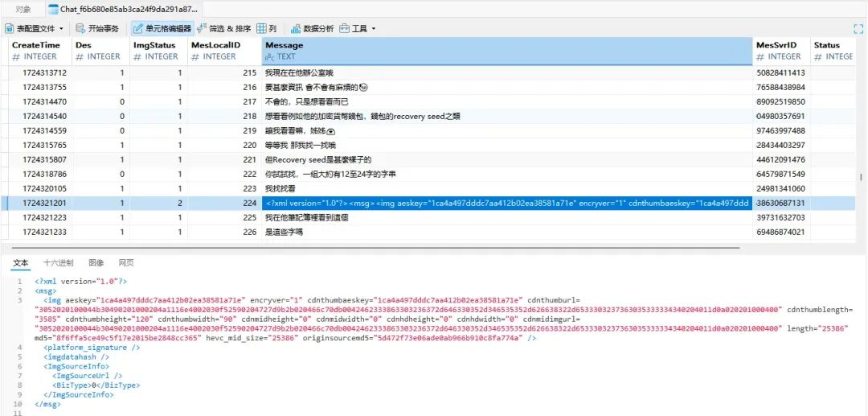Select message cell 我現在在他辦公室哦
The width and height of the screenshot is (868, 416).
(507, 72)
